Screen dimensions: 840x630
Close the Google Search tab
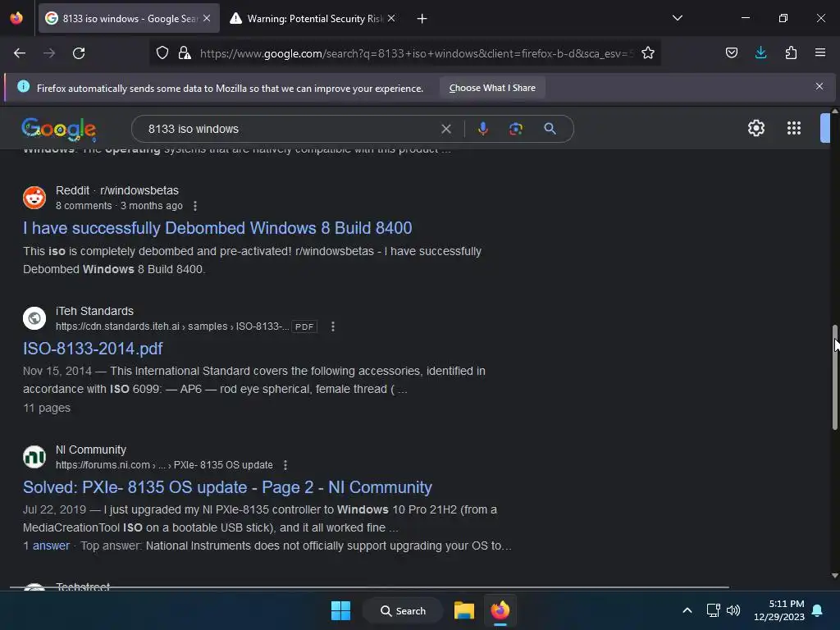(x=207, y=18)
